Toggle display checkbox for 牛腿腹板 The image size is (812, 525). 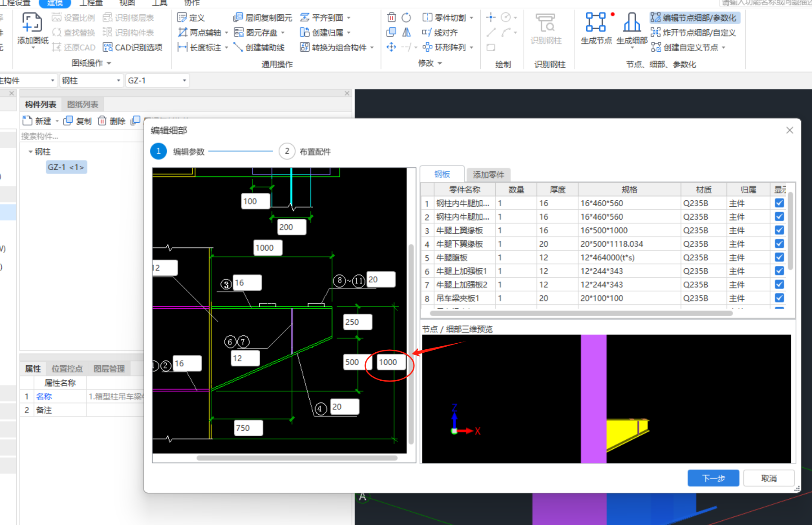coord(779,257)
